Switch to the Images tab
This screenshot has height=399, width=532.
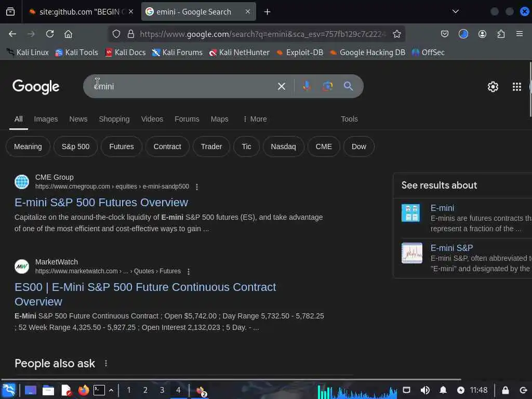click(x=46, y=119)
